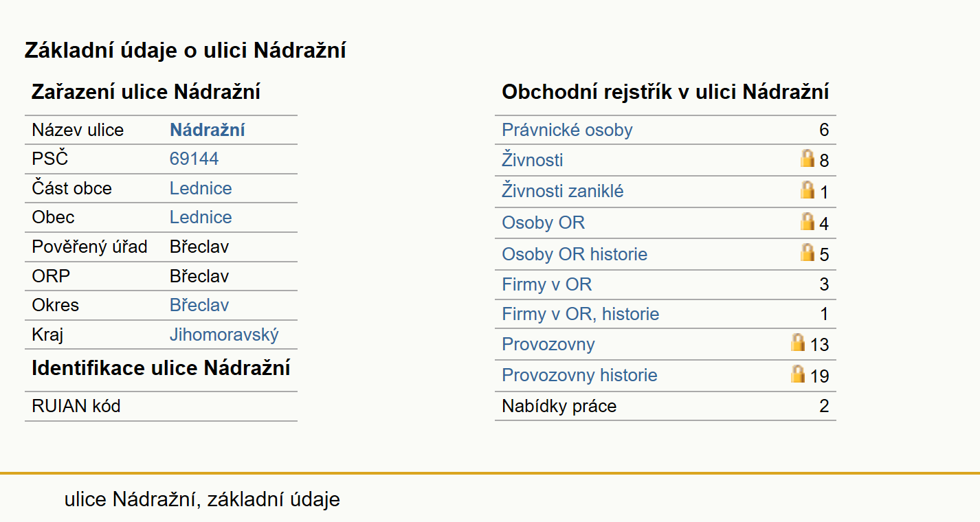
Task: Click the lock icon in Osoby OR row
Action: click(x=808, y=221)
